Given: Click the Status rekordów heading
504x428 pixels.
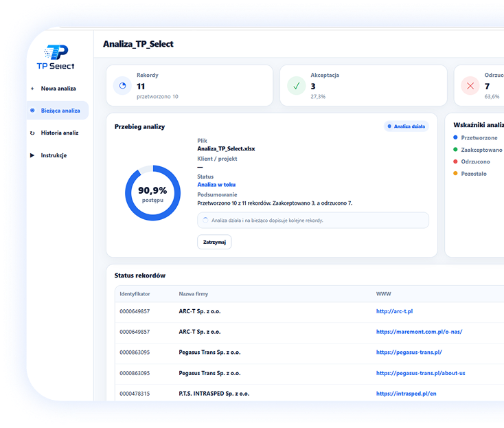Looking at the screenshot, I should click(x=140, y=275).
